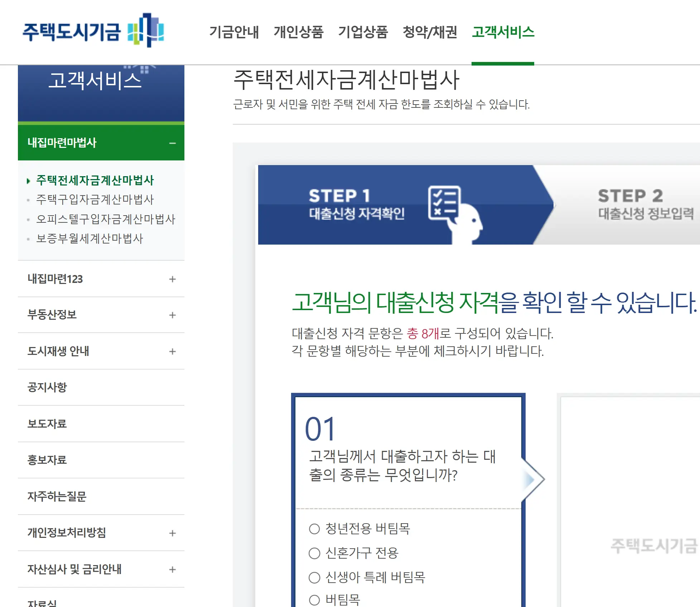Click the 주택도시기금 logo
This screenshot has height=607, width=700.
(93, 31)
